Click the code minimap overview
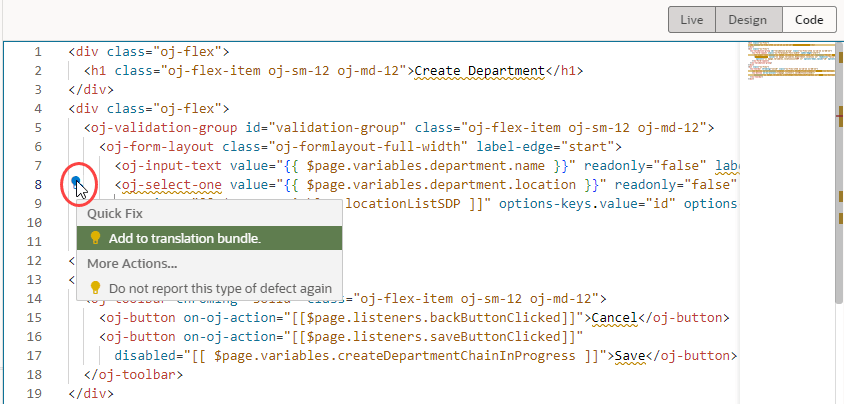 tap(789, 62)
